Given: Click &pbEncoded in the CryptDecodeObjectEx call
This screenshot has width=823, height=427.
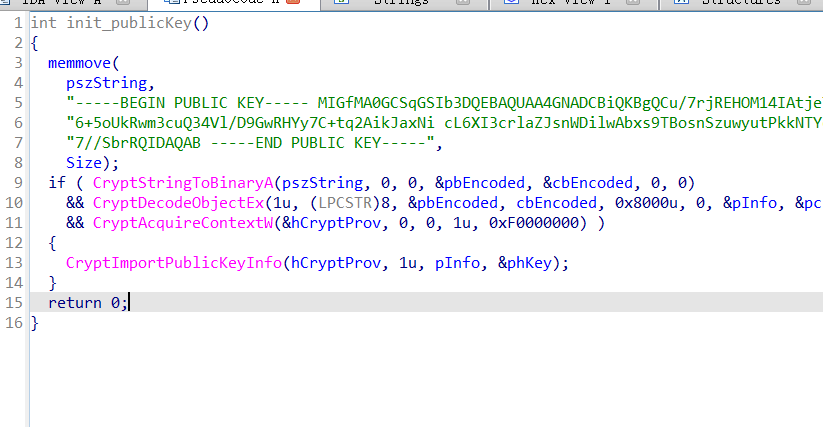Looking at the screenshot, I should 453,203.
